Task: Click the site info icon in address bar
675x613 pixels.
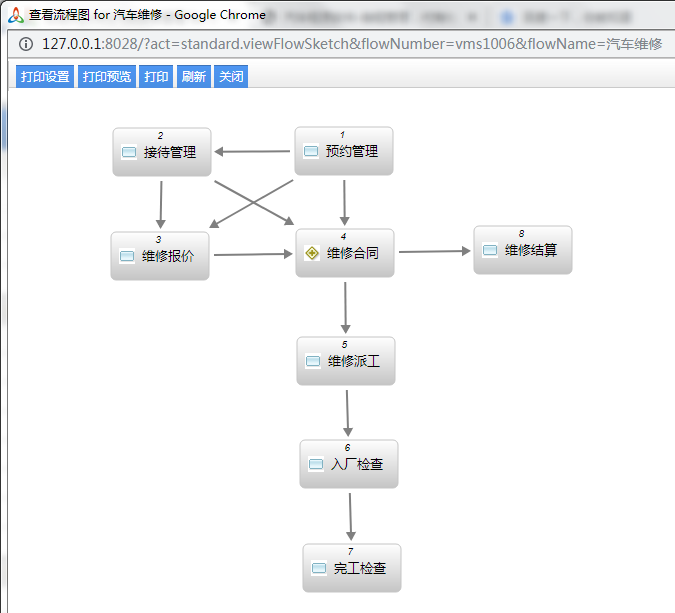Action: tap(25, 44)
